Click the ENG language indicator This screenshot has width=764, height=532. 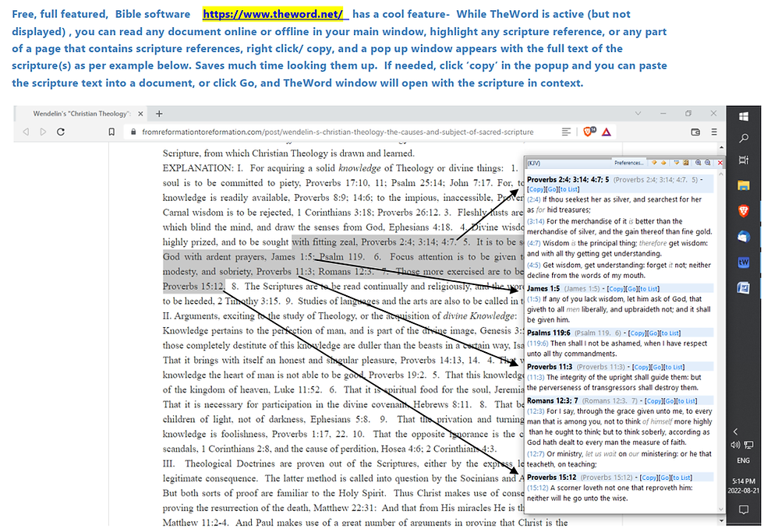point(744,460)
